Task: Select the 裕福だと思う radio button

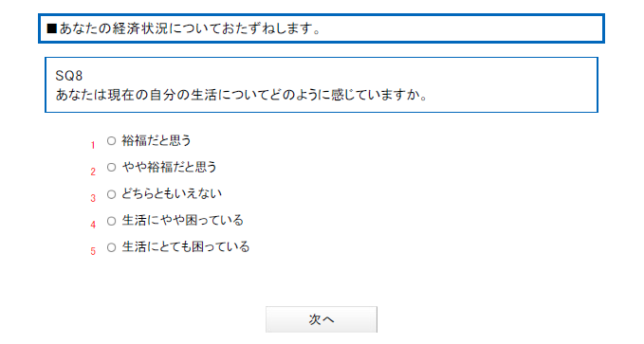Action: 111,141
